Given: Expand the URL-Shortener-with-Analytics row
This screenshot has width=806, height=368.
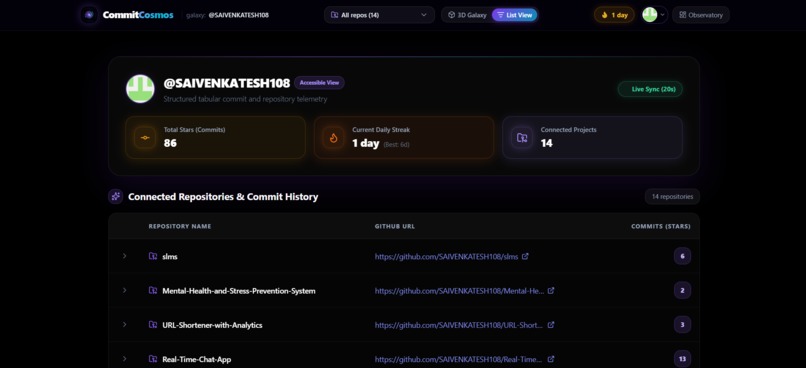Looking at the screenshot, I should (124, 325).
